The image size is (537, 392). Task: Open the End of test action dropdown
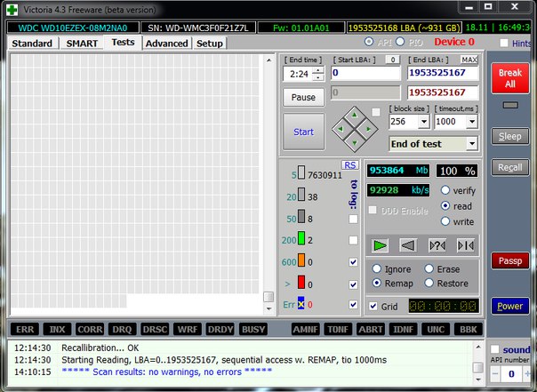click(x=472, y=144)
